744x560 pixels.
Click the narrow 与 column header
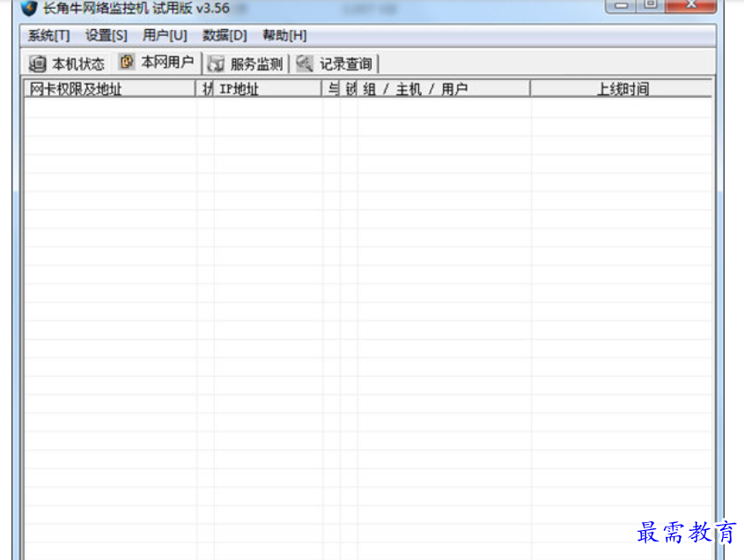point(332,89)
